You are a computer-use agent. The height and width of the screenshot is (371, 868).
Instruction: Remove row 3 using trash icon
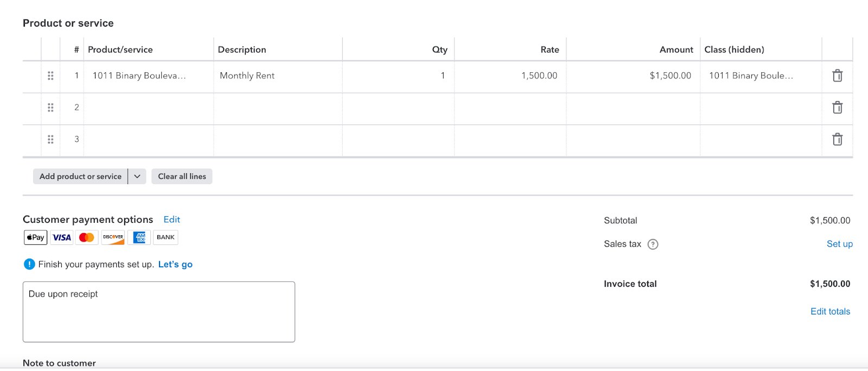[837, 140]
